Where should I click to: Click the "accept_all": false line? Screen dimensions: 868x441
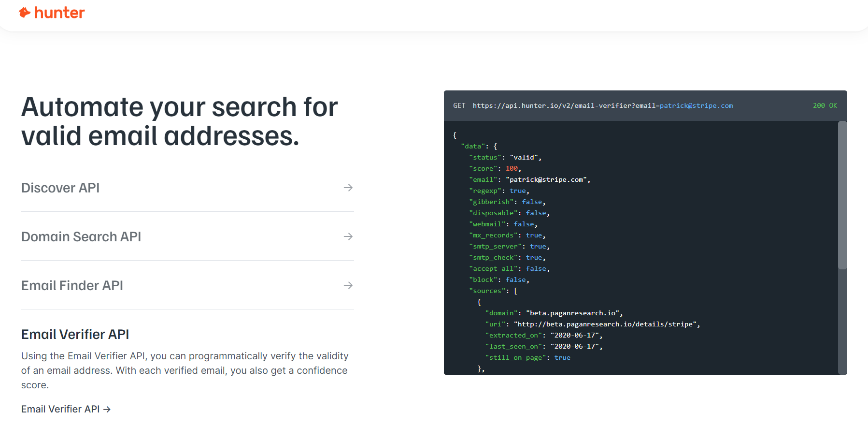coord(509,268)
